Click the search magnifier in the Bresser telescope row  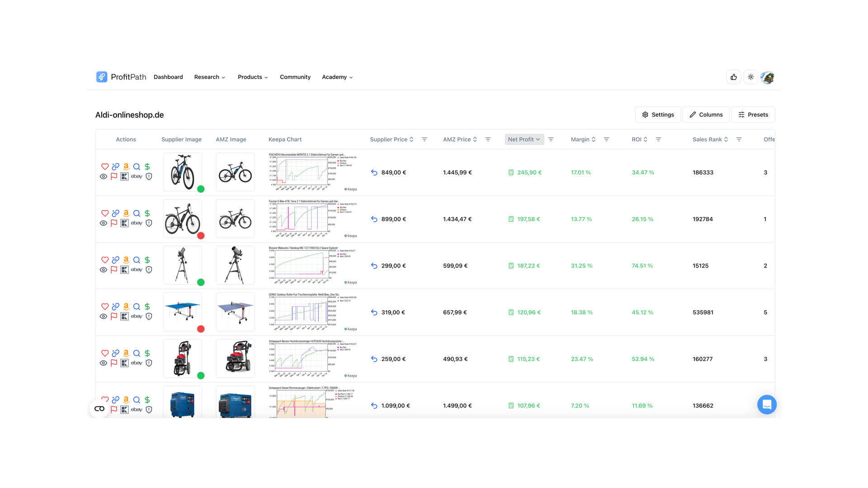pyautogui.click(x=137, y=260)
